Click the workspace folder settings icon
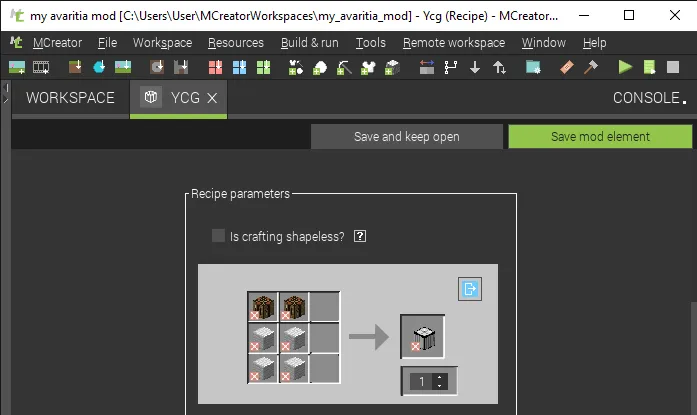 coord(533,68)
